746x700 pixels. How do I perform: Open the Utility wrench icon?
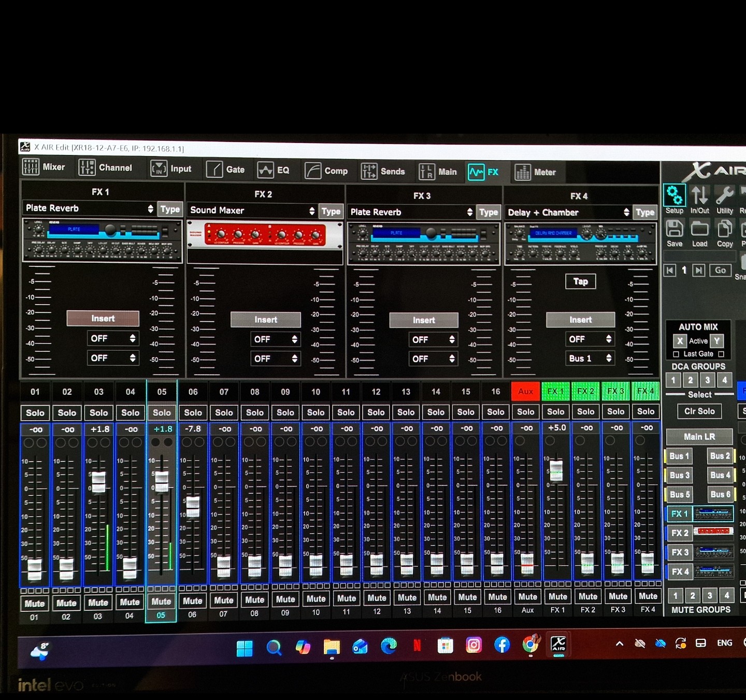click(x=724, y=195)
